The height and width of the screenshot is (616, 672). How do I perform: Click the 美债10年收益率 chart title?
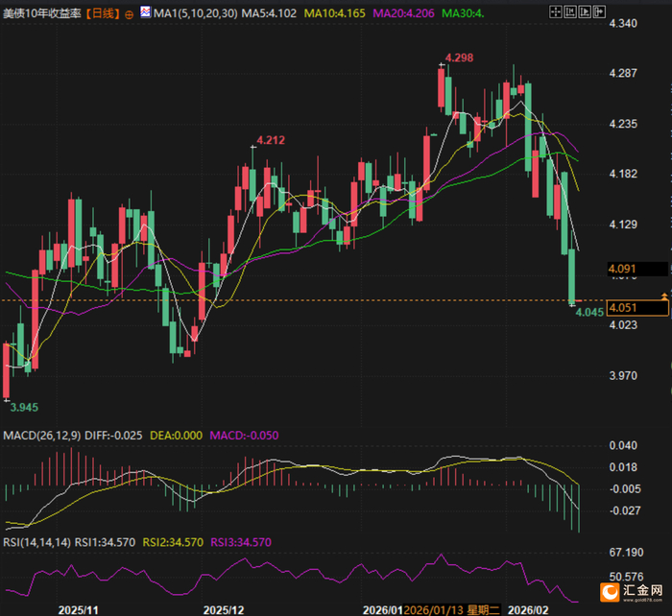[x=42, y=13]
